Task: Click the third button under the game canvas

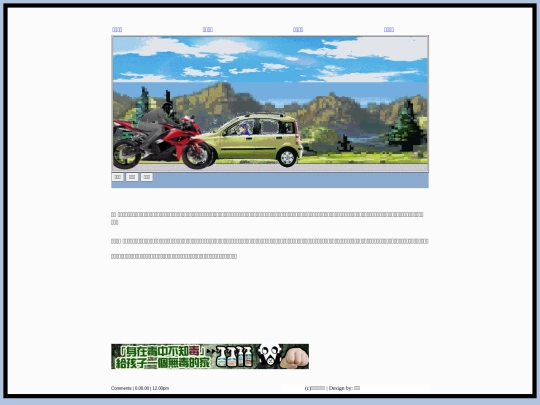Action: click(147, 177)
